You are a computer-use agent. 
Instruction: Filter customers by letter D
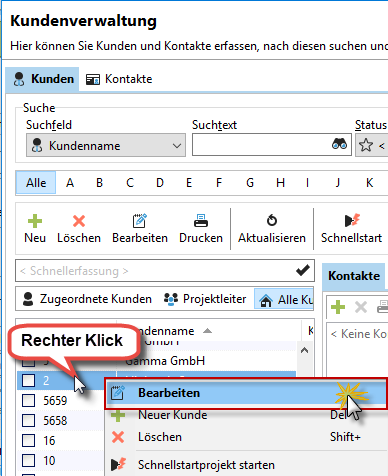(x=160, y=183)
